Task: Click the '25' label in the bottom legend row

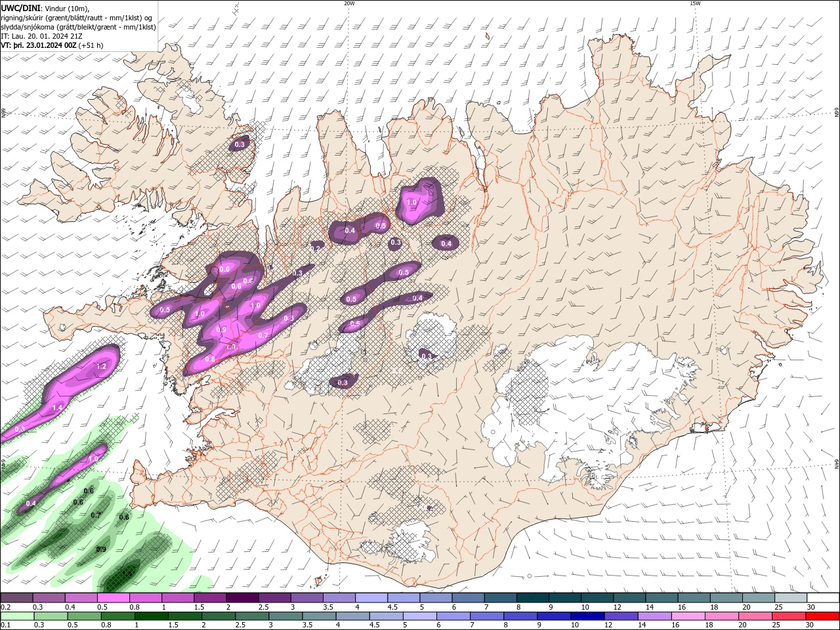Action: [x=777, y=625]
